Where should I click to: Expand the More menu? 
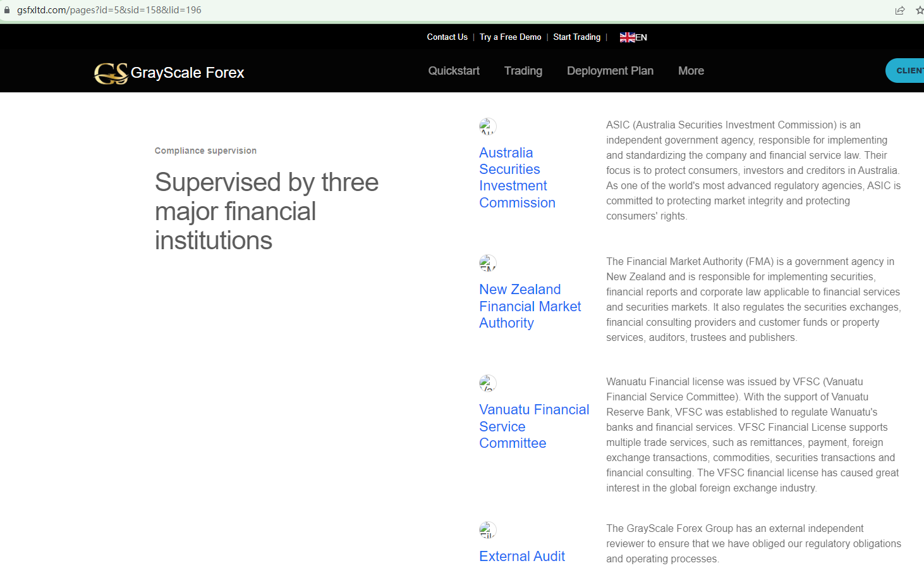pyautogui.click(x=691, y=71)
